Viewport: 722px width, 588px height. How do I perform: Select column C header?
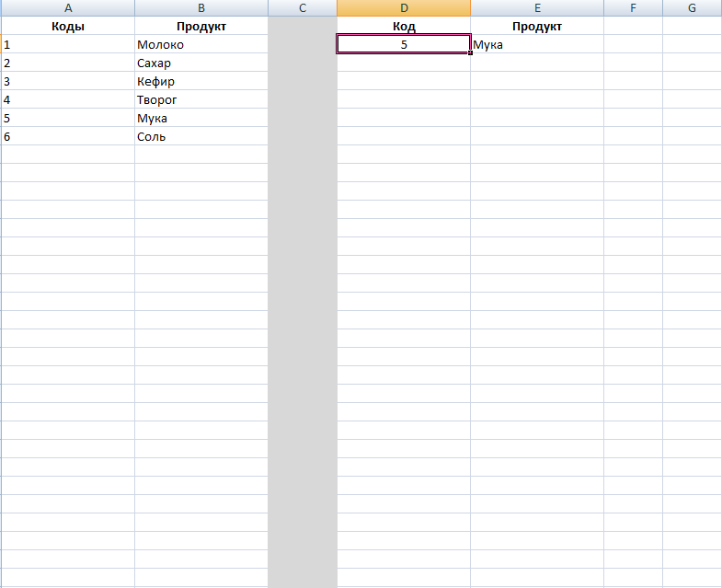303,8
